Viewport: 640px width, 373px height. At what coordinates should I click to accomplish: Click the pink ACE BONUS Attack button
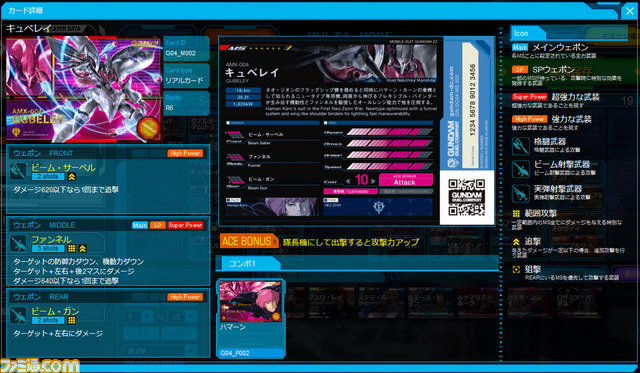[x=405, y=180]
